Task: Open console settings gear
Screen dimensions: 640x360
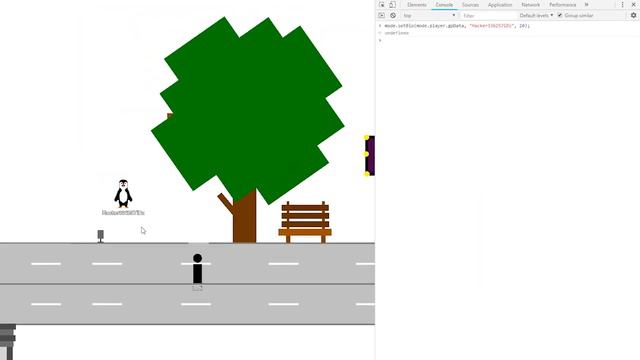Action: tap(633, 16)
